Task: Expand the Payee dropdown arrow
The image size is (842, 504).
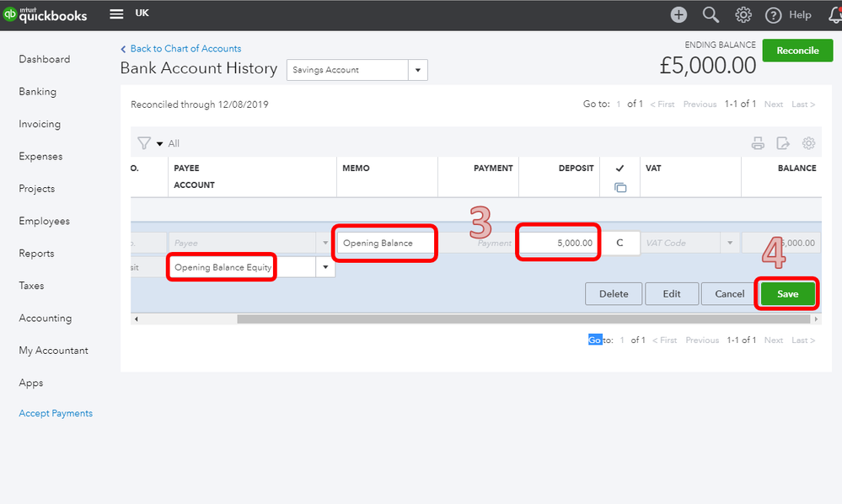Action: pos(324,243)
